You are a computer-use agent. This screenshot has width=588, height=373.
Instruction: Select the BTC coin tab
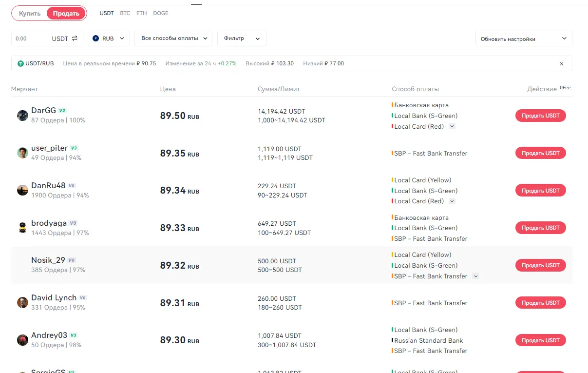125,13
